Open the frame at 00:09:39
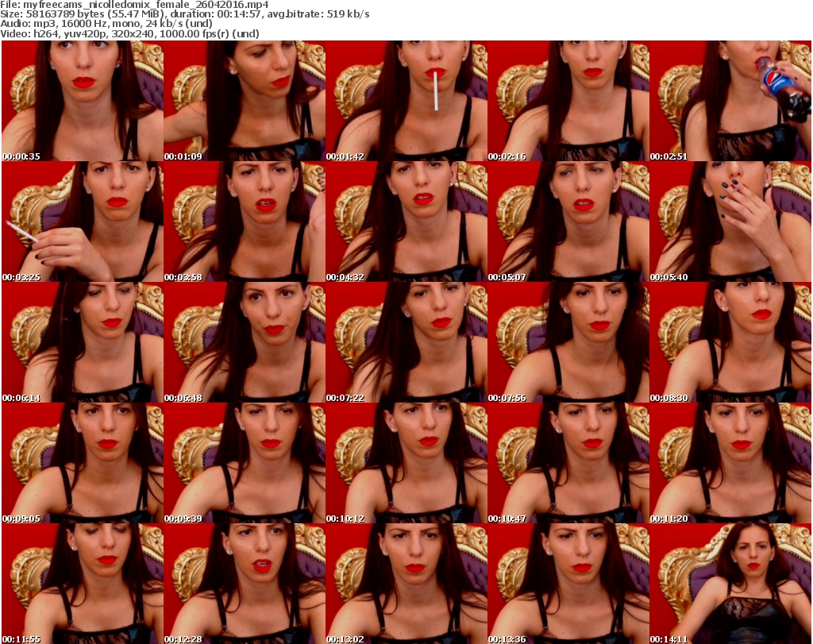Image resolution: width=813 pixels, height=644 pixels. point(245,464)
